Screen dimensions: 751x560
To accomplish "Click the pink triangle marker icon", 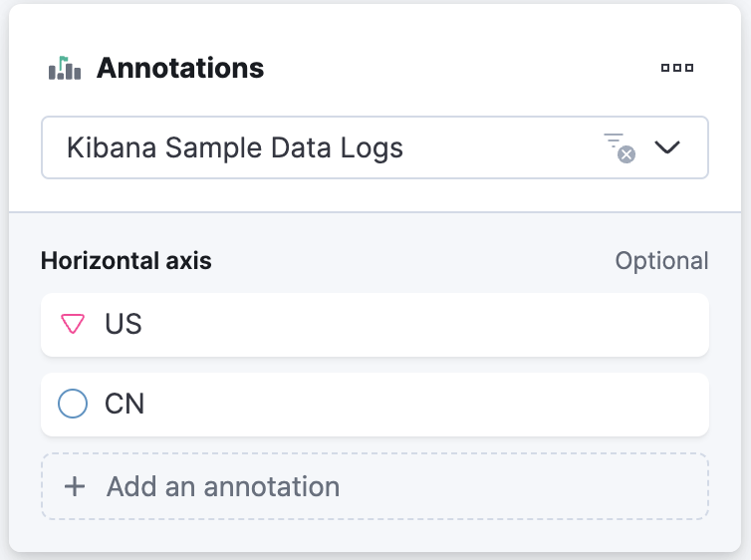I will (x=73, y=324).
